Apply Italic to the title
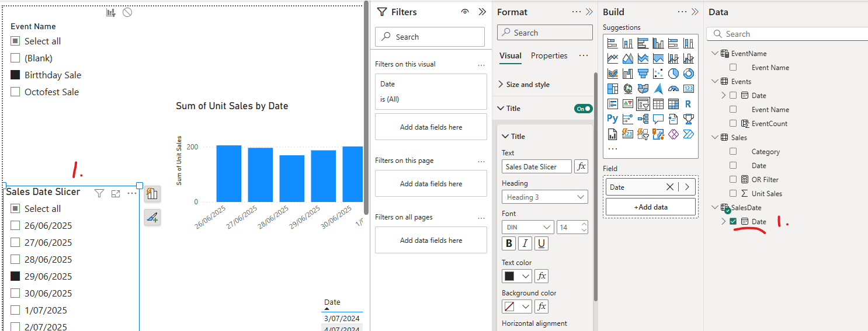This screenshot has height=331, width=868. (526, 243)
